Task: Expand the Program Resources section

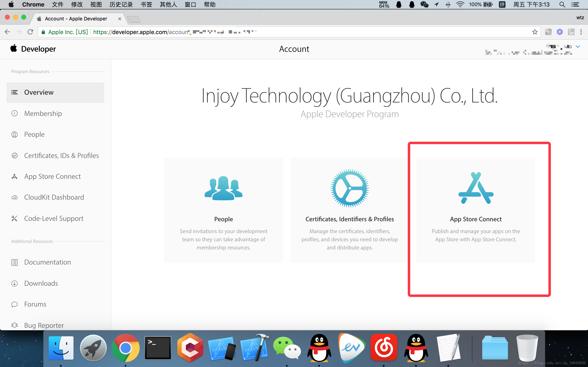Action: [x=30, y=71]
